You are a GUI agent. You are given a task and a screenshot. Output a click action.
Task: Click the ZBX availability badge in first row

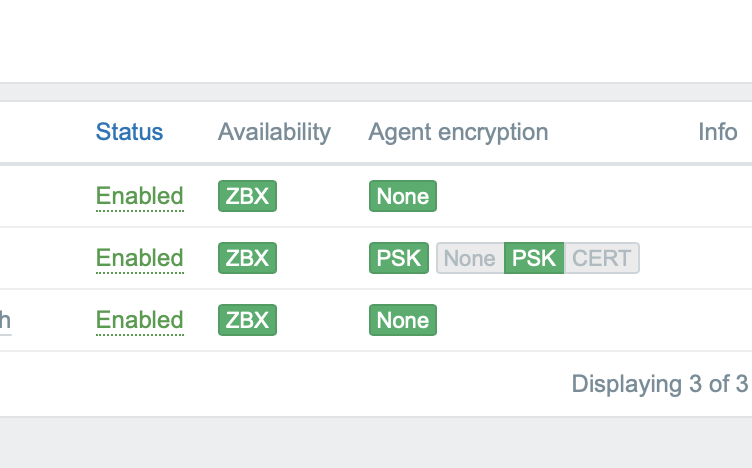tap(247, 196)
